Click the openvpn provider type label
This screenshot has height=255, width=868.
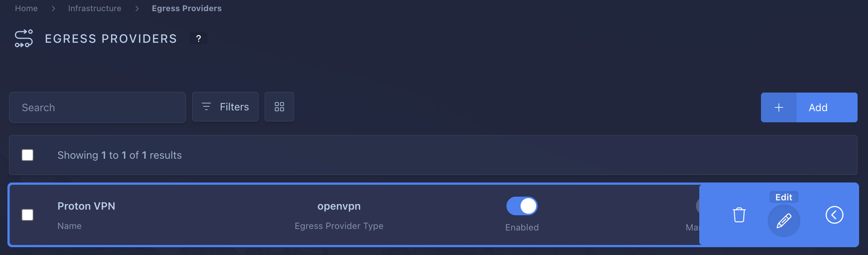click(x=339, y=206)
